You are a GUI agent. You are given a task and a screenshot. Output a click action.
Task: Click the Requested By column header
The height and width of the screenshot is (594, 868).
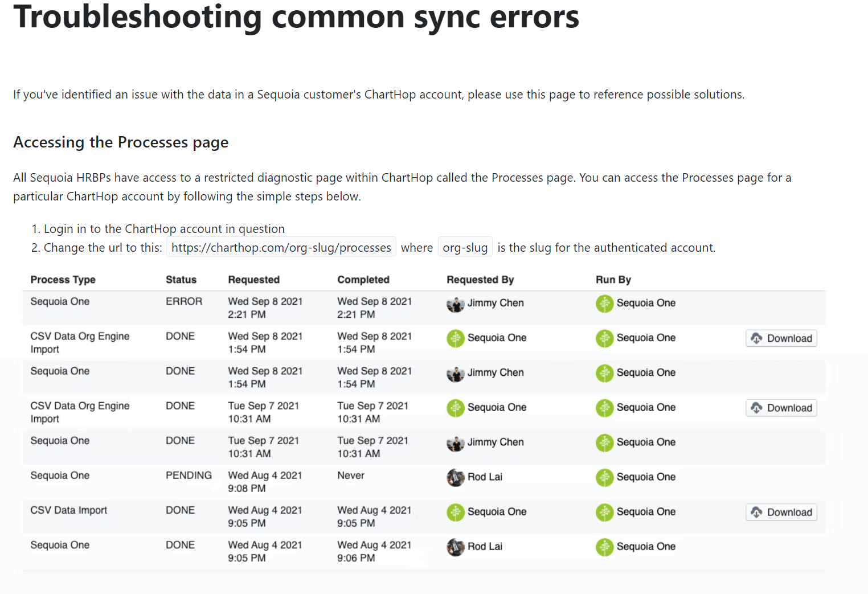(x=480, y=280)
